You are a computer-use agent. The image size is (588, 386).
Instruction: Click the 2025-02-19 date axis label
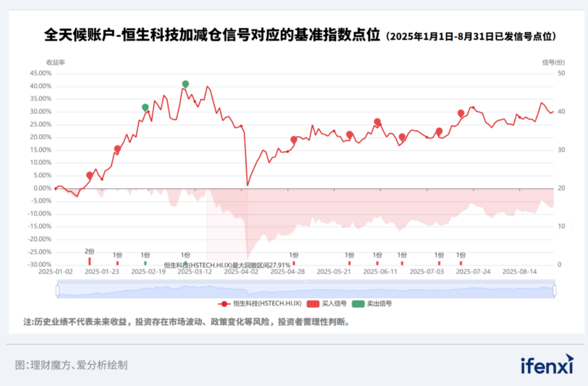pyautogui.click(x=148, y=272)
